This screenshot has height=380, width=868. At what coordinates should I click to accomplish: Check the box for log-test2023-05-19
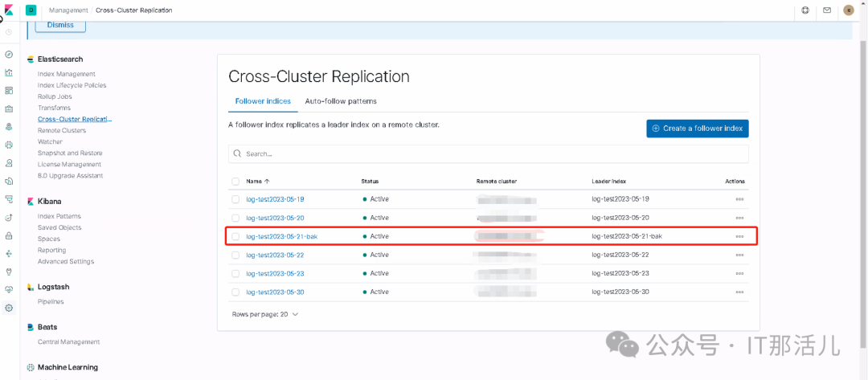click(x=235, y=199)
